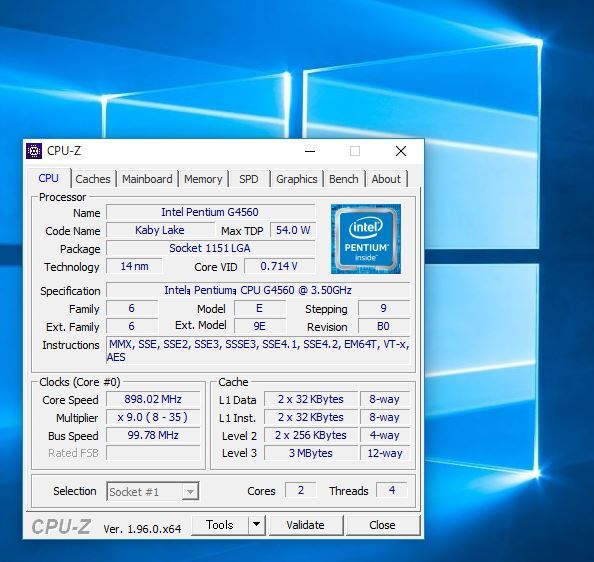
Task: Click the Package value Socket 1151 LGA
Action: (210, 248)
